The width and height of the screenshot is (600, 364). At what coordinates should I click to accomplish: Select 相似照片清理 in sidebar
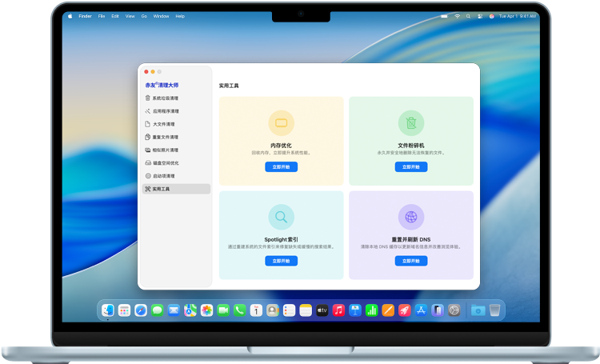pyautogui.click(x=165, y=150)
